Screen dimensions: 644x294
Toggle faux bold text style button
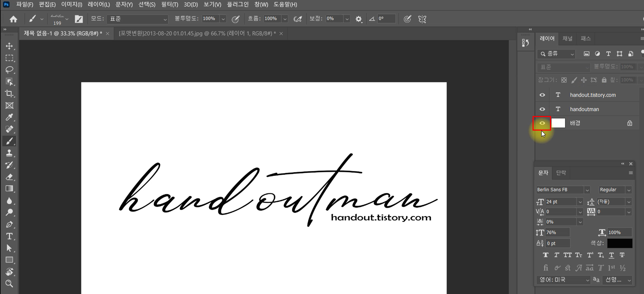click(546, 255)
